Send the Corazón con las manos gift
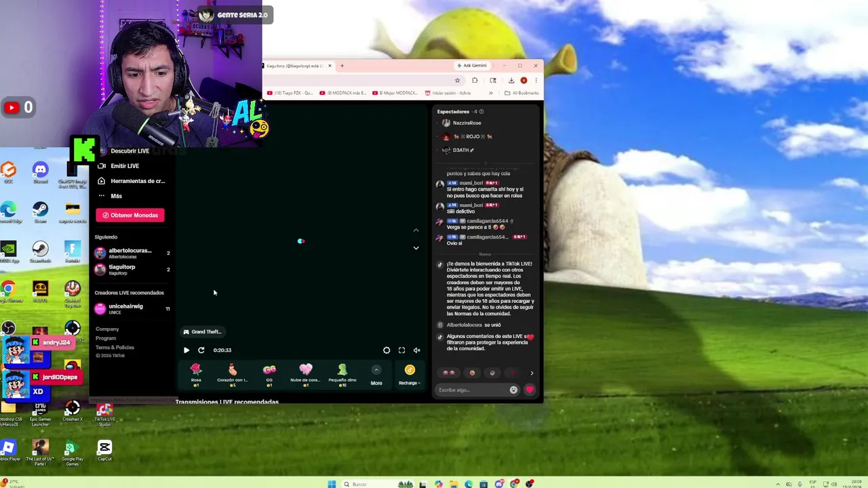 (x=233, y=374)
